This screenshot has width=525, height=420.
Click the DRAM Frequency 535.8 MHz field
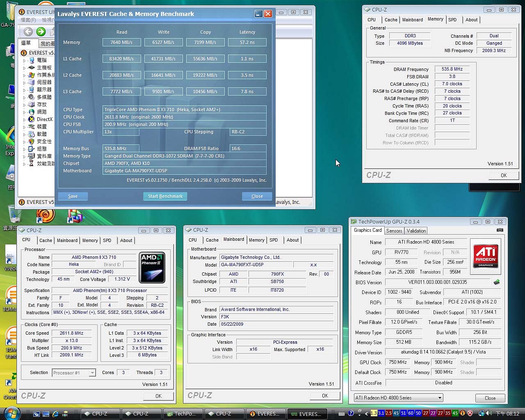pos(452,69)
